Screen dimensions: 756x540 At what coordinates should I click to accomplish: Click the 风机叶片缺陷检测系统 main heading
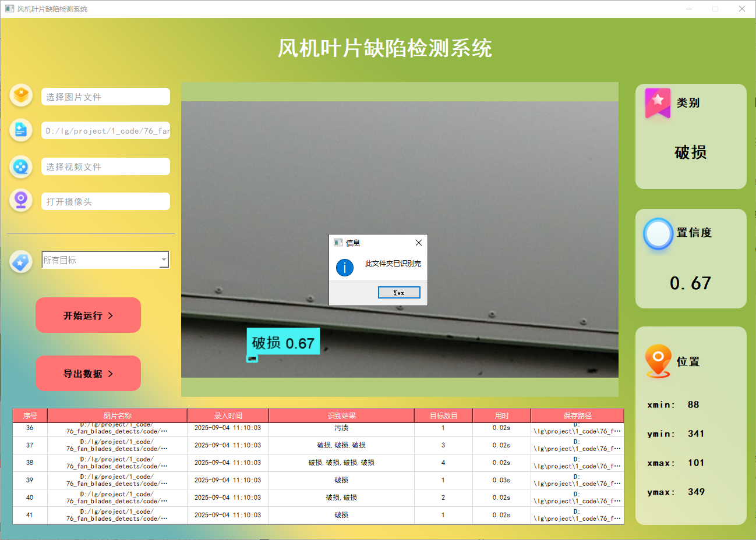point(384,48)
